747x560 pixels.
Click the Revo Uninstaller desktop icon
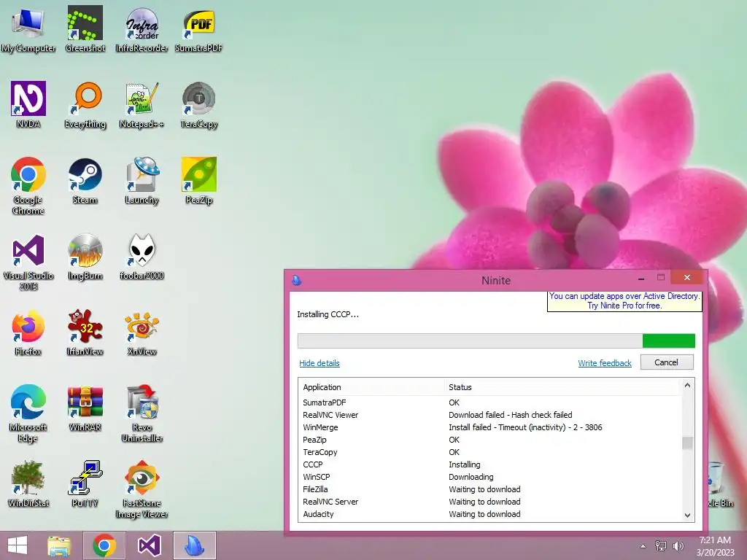(x=142, y=414)
